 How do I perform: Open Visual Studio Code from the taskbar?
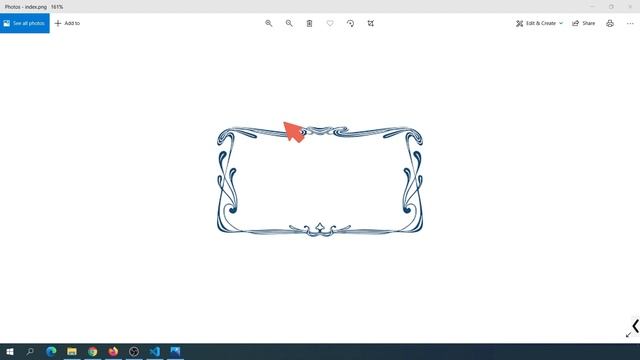click(155, 351)
